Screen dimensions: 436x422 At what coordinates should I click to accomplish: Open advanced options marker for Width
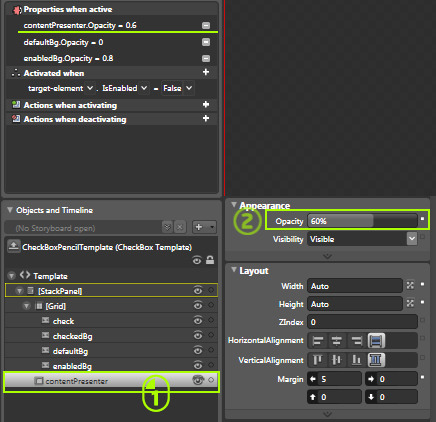(422, 284)
